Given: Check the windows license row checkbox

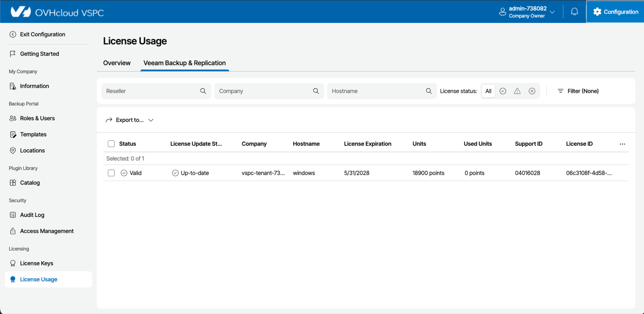Looking at the screenshot, I should tap(111, 173).
